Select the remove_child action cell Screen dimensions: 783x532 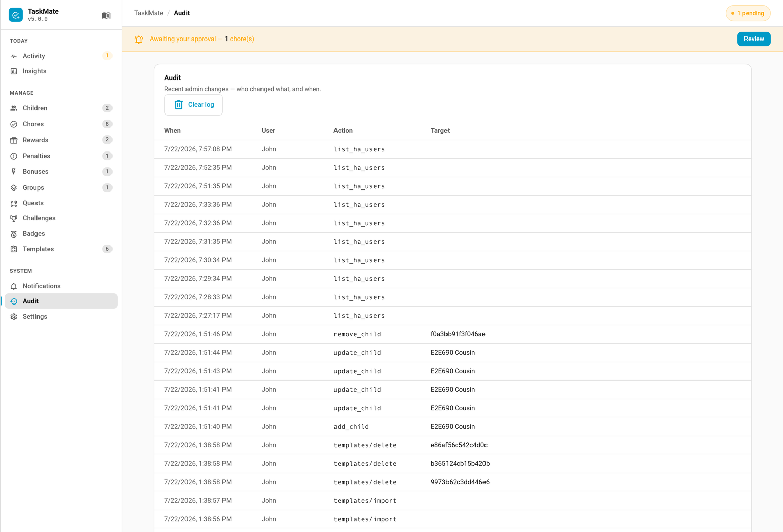click(357, 334)
